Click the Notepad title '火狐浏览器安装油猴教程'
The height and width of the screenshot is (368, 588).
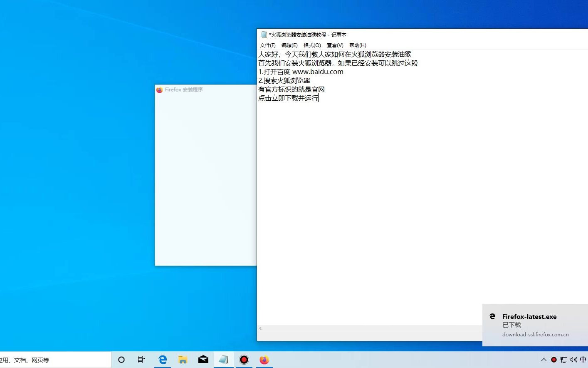(x=299, y=35)
